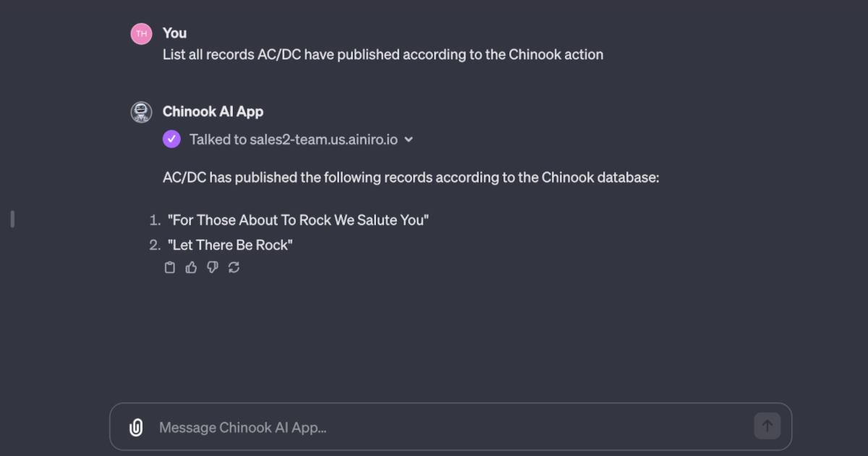Click the user prompt about AC/DC records
Screen dimensions: 868x456
pyautogui.click(x=383, y=55)
